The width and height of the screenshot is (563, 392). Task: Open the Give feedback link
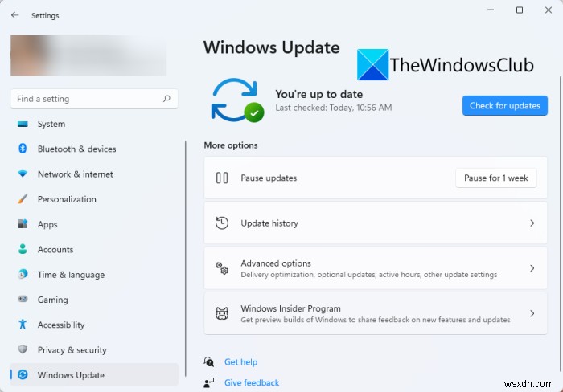(252, 382)
